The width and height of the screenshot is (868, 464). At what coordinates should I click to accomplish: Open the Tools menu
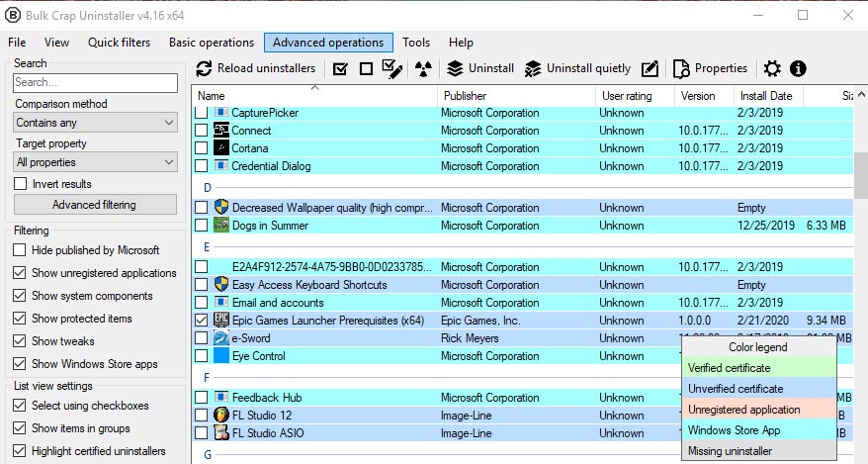pos(416,43)
